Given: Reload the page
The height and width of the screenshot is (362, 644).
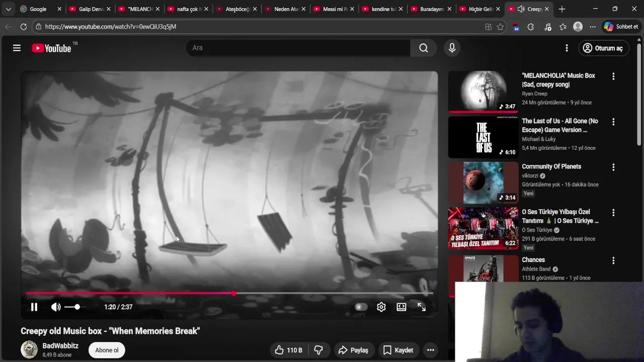Looking at the screenshot, I should [24, 27].
